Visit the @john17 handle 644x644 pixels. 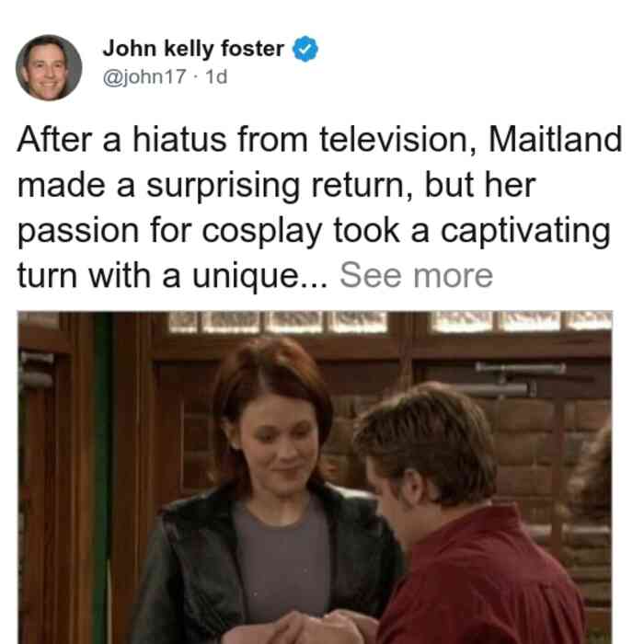144,76
